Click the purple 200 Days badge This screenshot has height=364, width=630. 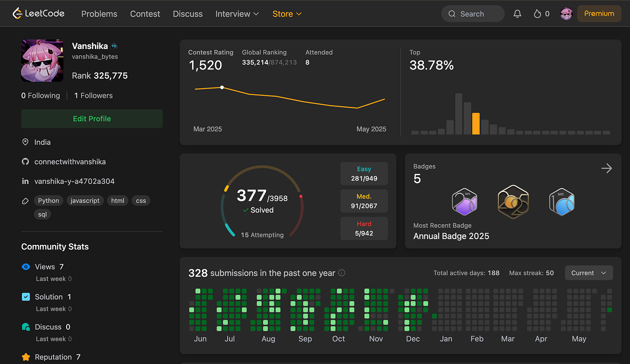point(464,201)
